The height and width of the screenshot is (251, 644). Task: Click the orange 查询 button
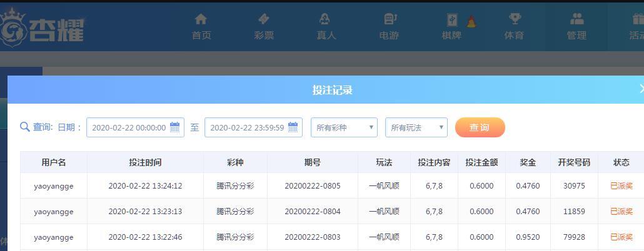(x=480, y=127)
